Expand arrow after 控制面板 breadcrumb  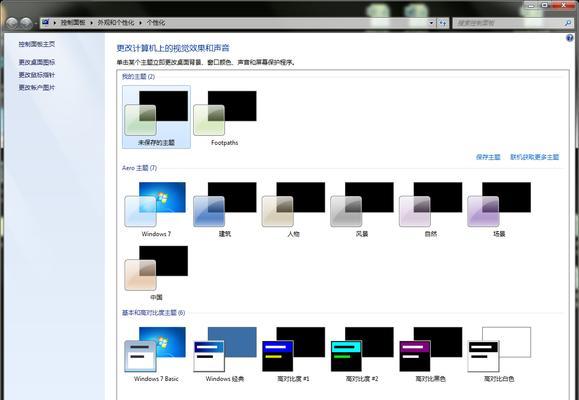click(x=92, y=23)
